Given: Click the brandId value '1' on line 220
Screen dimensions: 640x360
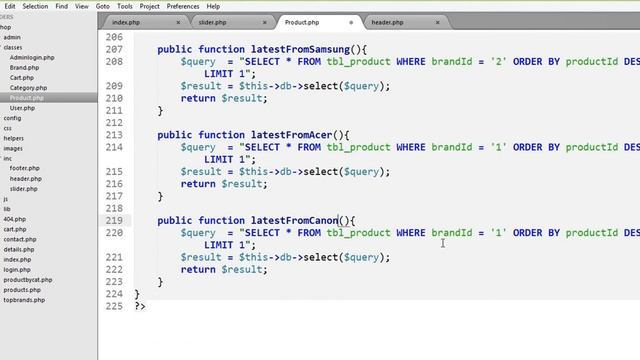Looking at the screenshot, I should coord(498,233).
